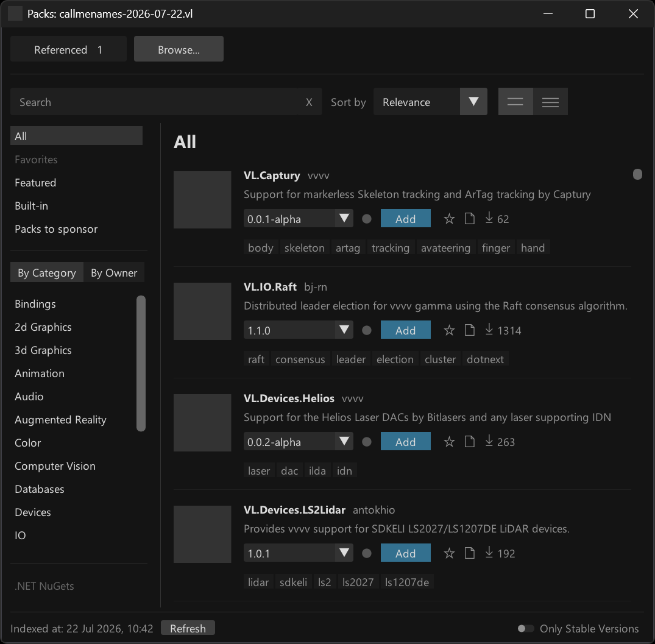Clear the search field with X
The image size is (655, 644).
309,102
